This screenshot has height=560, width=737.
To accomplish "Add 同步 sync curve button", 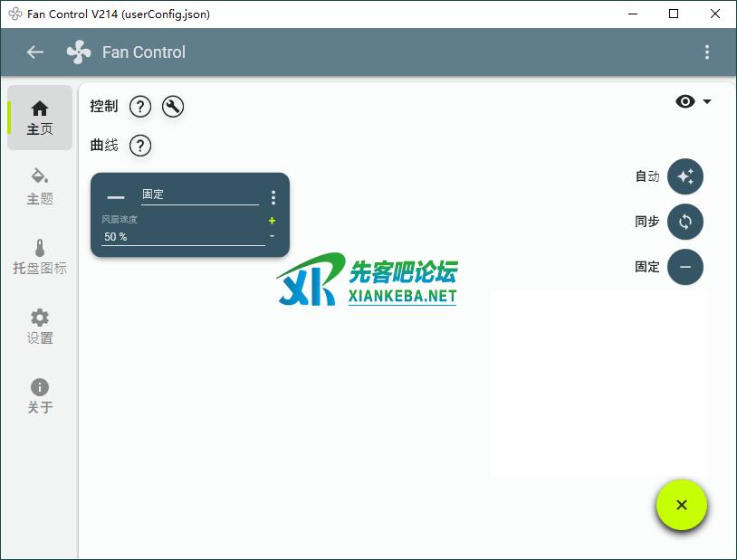I will point(685,222).
